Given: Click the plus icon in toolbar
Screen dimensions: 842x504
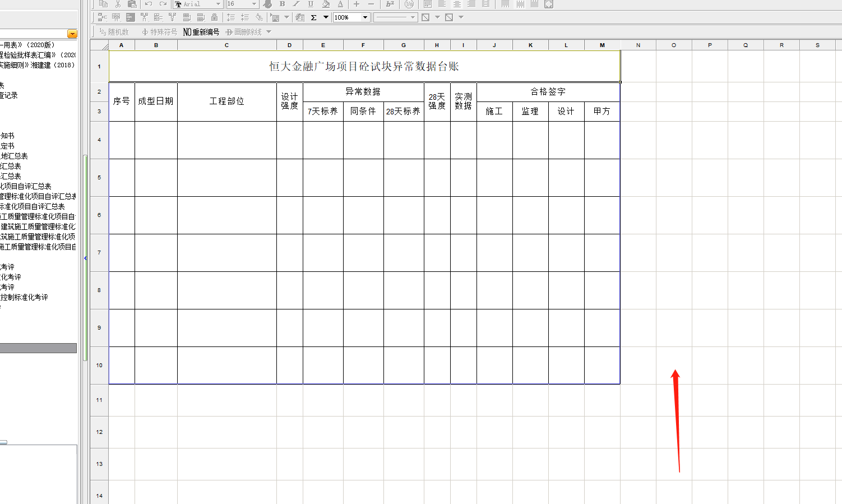Looking at the screenshot, I should (x=356, y=3).
